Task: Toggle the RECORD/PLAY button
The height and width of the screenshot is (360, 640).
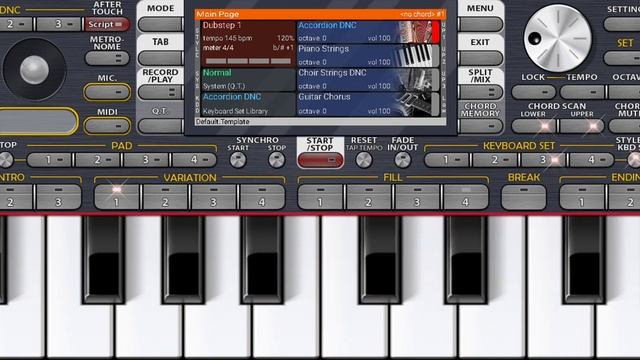Action: coord(160,92)
